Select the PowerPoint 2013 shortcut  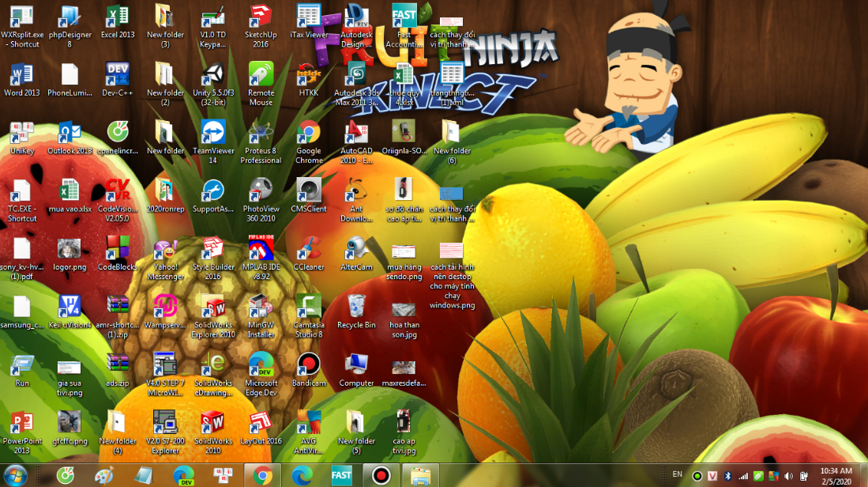(x=21, y=423)
